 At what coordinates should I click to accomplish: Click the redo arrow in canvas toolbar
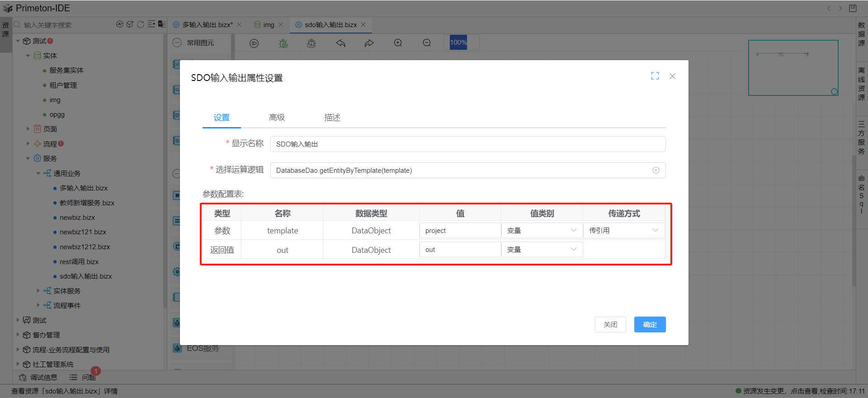click(x=369, y=43)
